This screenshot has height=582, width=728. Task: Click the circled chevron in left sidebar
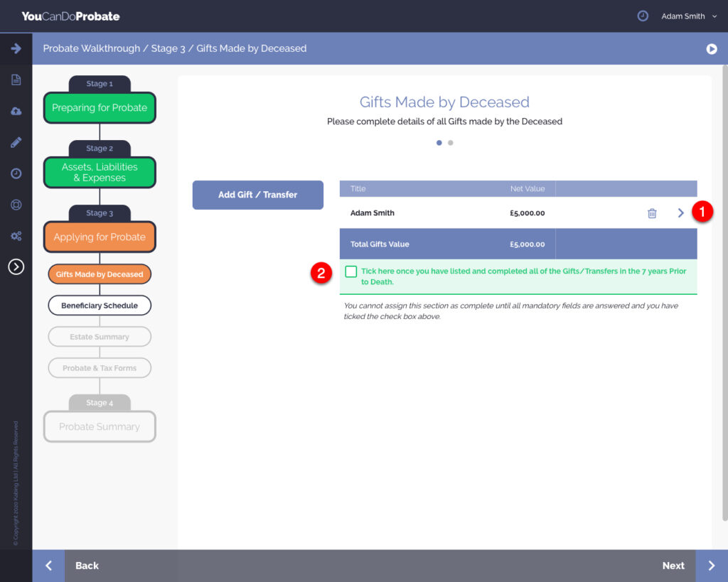coord(16,266)
